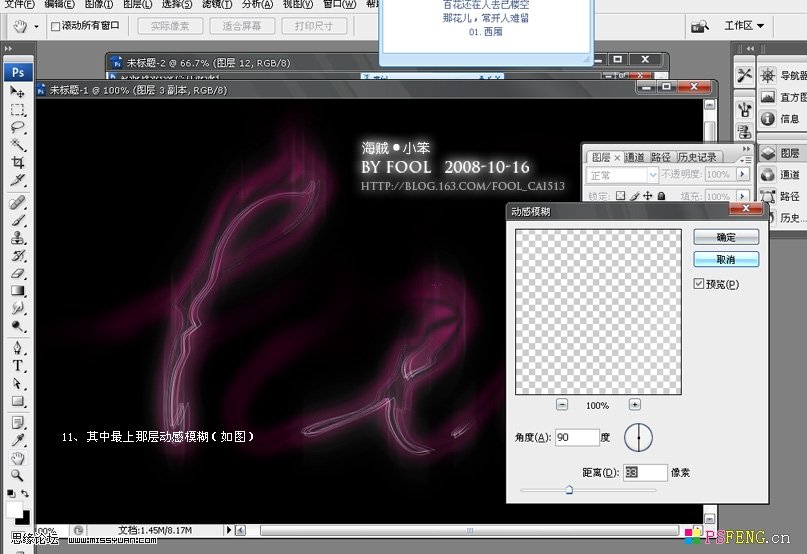Screen dimensions: 807x554
Task: Select the Lasso tool
Action: (17, 127)
